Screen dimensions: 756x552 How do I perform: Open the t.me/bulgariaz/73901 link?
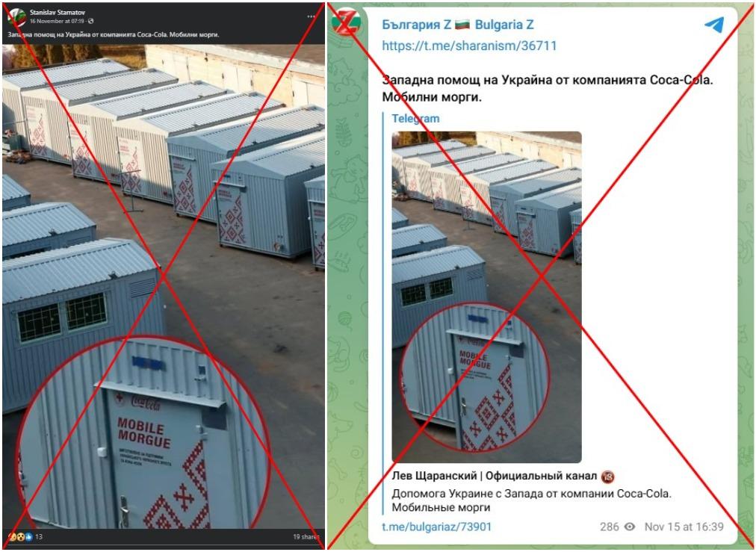coord(436,527)
